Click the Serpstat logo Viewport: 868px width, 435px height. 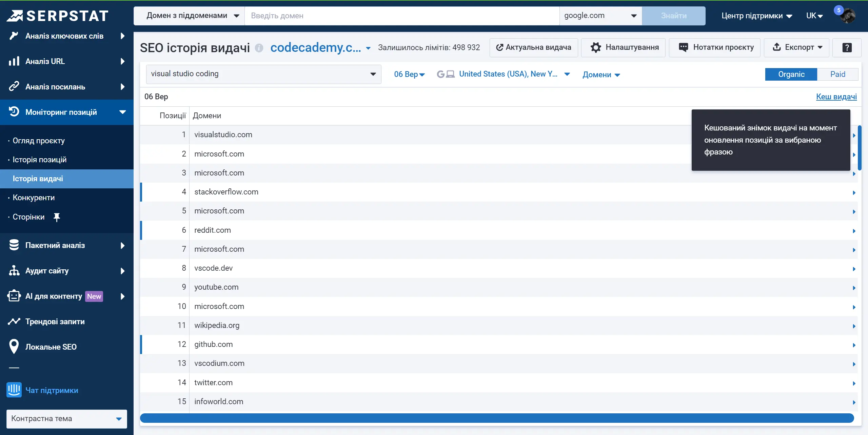[x=58, y=16]
